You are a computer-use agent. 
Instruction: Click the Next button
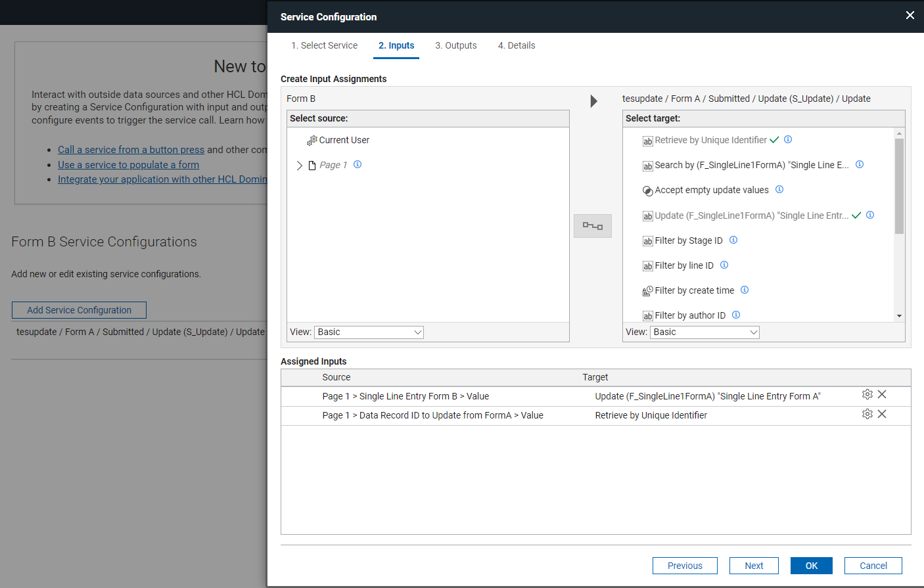coord(754,566)
